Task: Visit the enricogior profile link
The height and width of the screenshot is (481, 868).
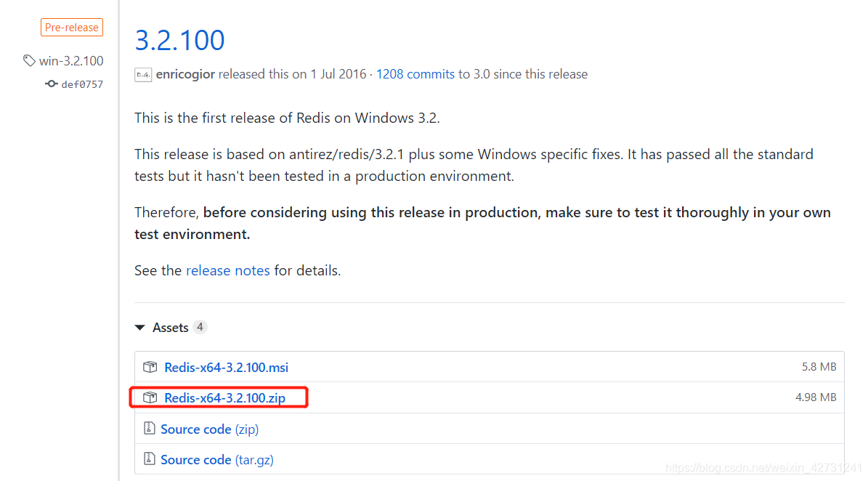Action: coord(185,74)
